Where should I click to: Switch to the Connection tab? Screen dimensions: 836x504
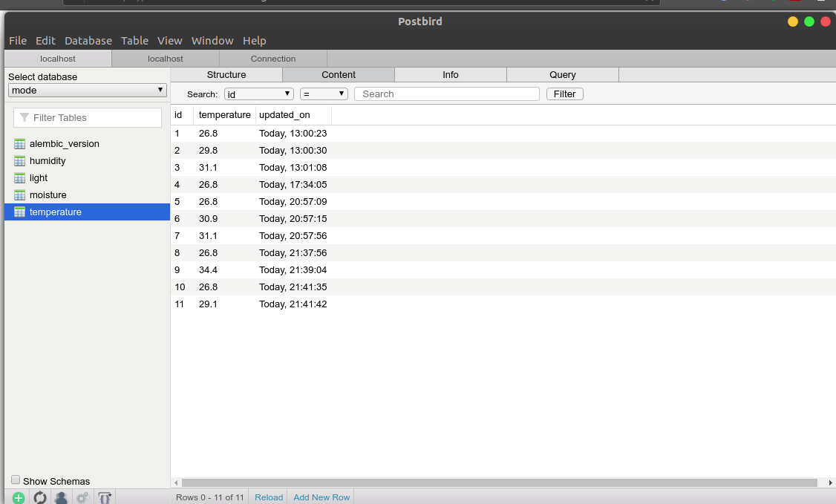(x=273, y=59)
